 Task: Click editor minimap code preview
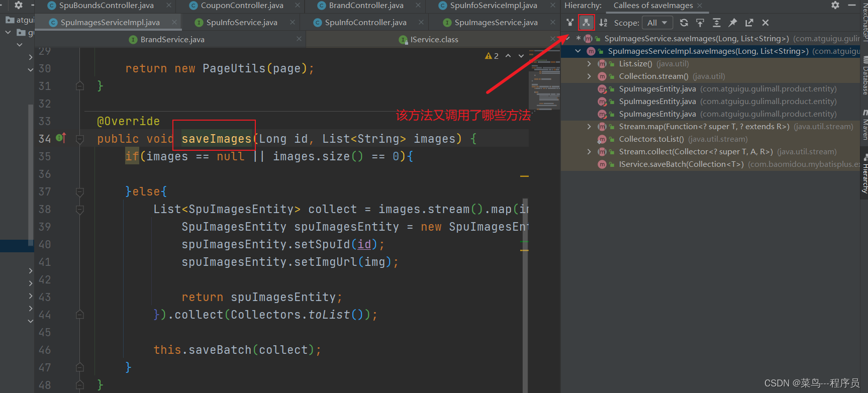[x=545, y=79]
